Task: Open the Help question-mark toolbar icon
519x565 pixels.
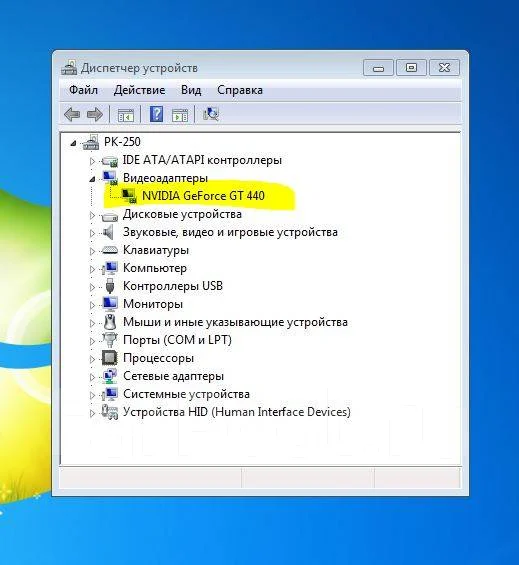Action: coord(156,114)
